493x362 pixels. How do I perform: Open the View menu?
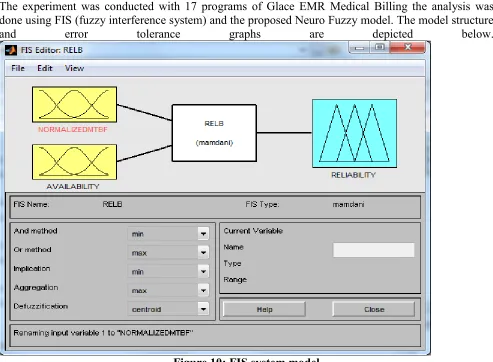[74, 68]
